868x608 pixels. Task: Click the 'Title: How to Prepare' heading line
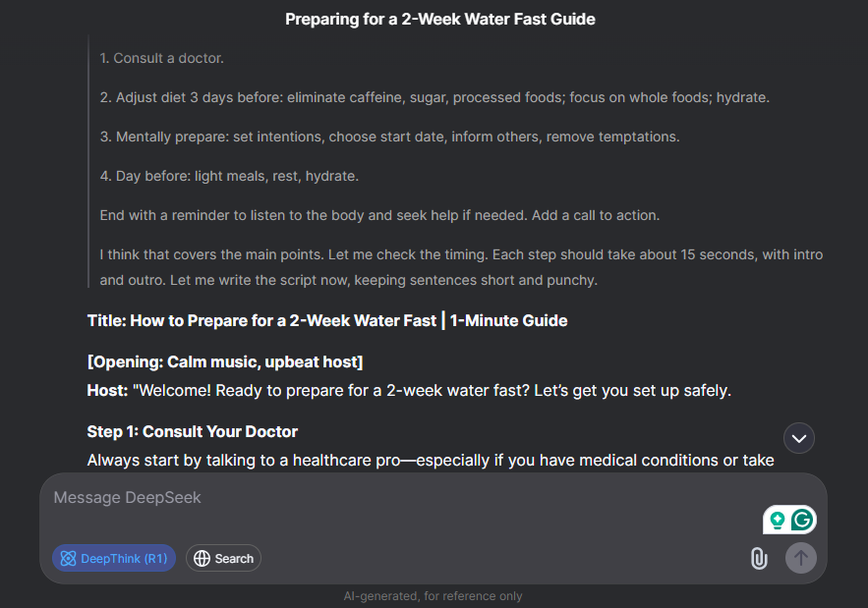pyautogui.click(x=327, y=321)
